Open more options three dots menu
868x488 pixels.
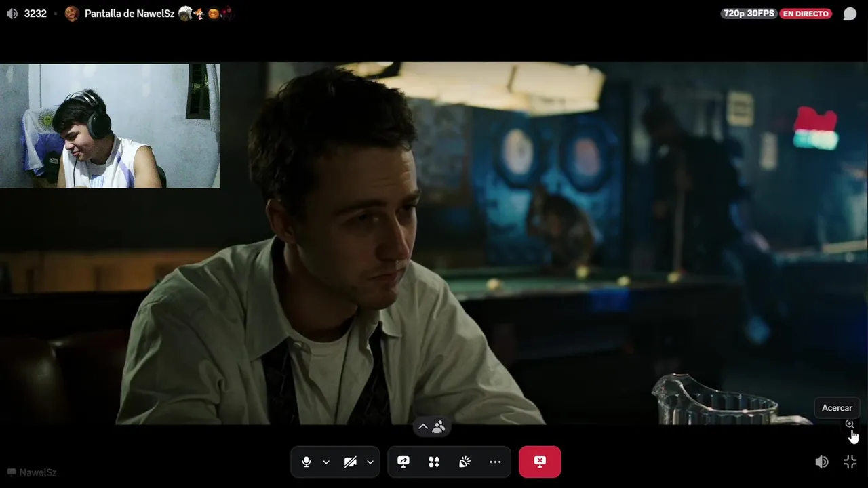point(495,462)
